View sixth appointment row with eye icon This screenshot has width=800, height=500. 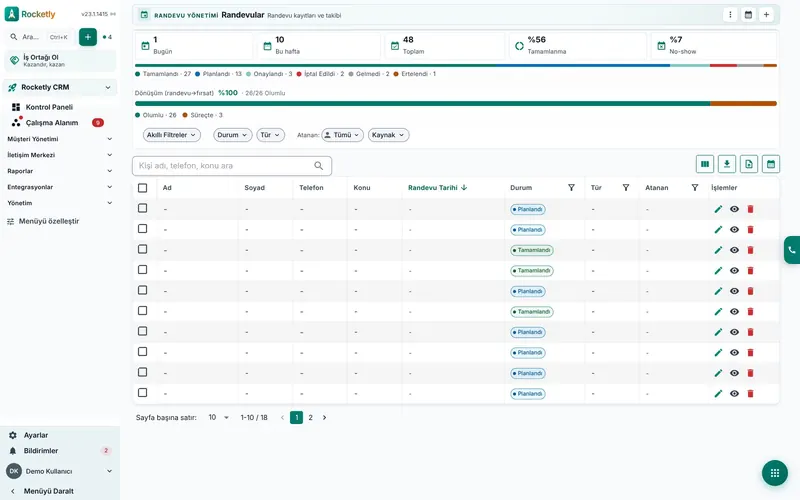coord(734,312)
